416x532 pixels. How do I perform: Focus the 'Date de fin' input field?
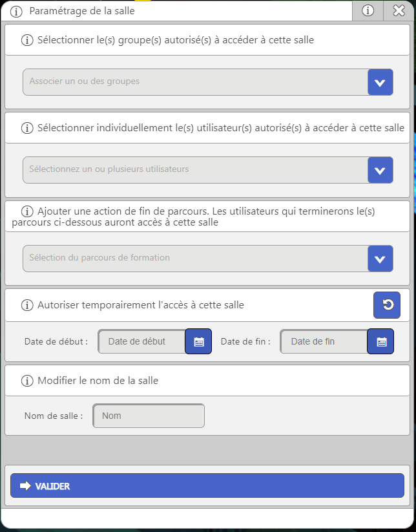point(324,341)
